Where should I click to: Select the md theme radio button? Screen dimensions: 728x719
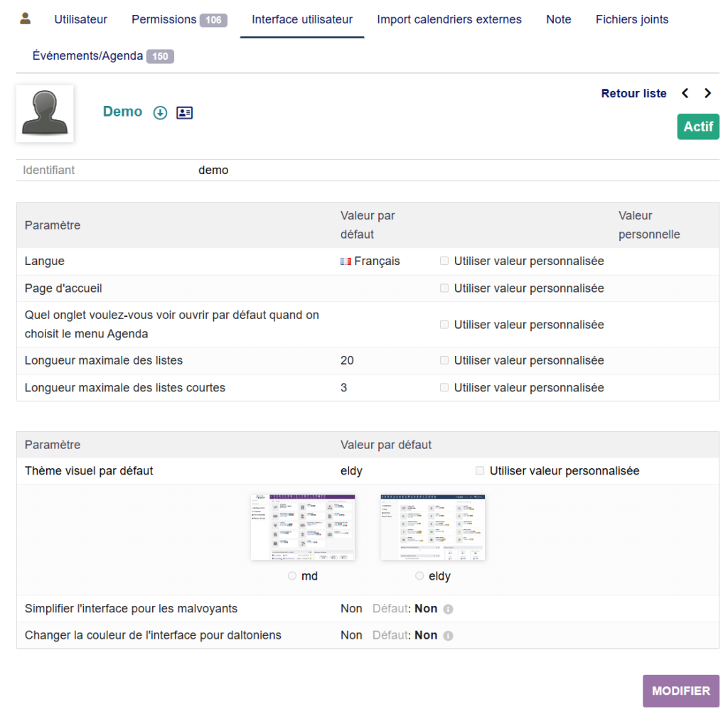292,576
